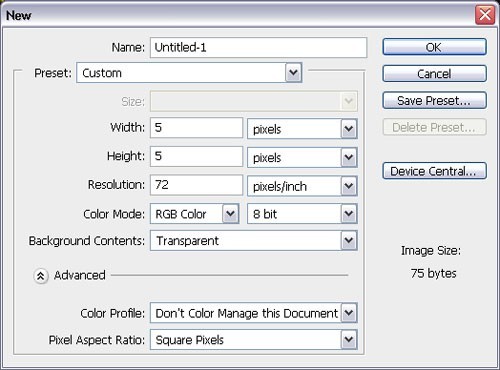Image resolution: width=500 pixels, height=370 pixels.
Task: Open the Color Profile dropdown
Action: [x=254, y=313]
